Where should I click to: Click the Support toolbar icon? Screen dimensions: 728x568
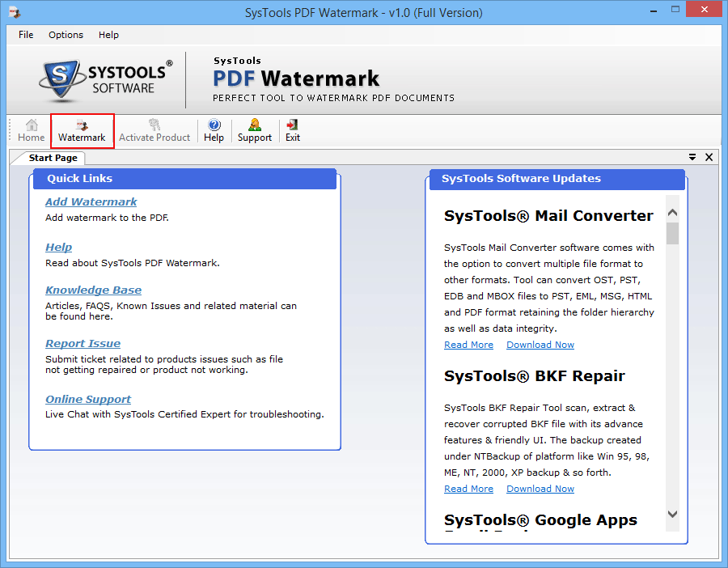255,131
